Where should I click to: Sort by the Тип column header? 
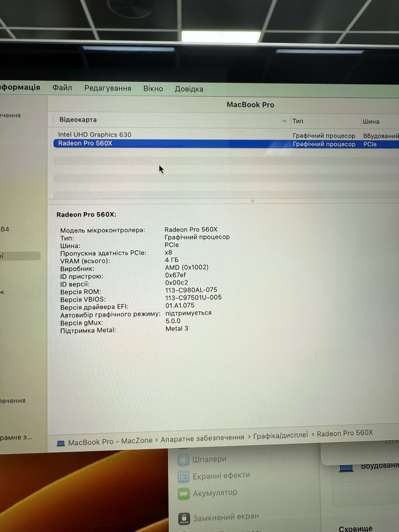tap(298, 121)
